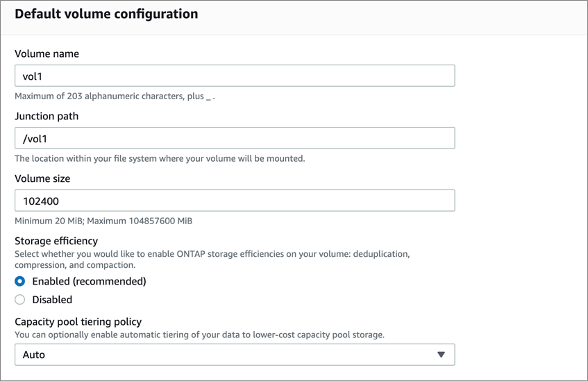Click the automatic tiering description text

tap(199, 335)
